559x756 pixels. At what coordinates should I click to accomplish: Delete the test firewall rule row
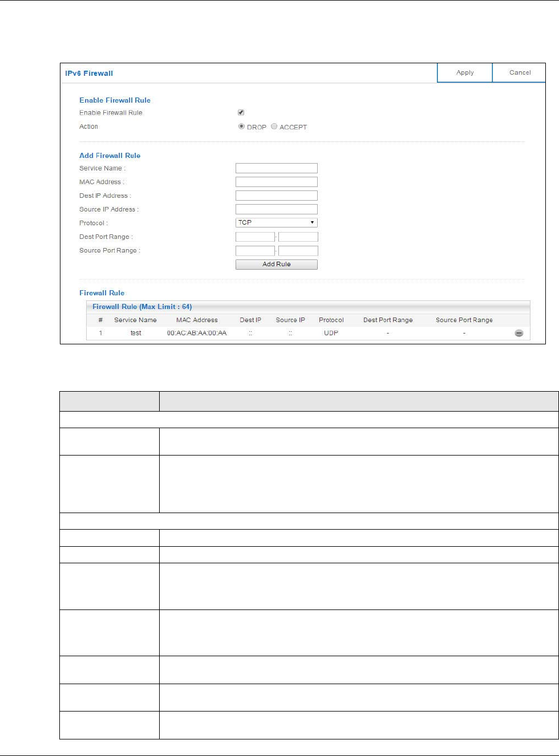tap(519, 333)
